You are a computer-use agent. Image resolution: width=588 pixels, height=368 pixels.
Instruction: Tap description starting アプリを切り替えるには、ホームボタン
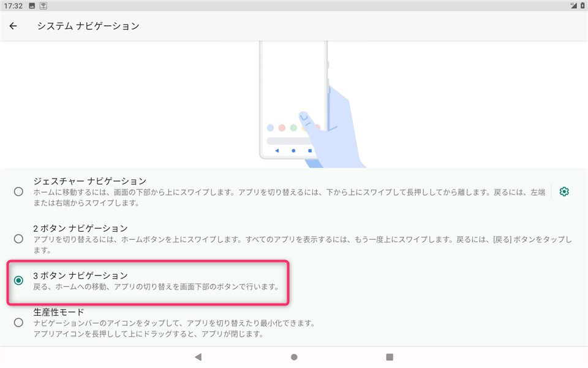click(x=302, y=245)
